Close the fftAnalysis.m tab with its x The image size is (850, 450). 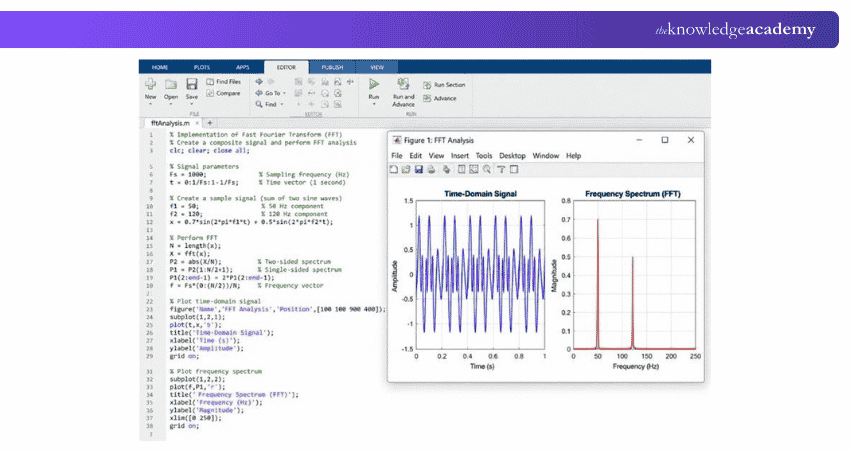197,123
